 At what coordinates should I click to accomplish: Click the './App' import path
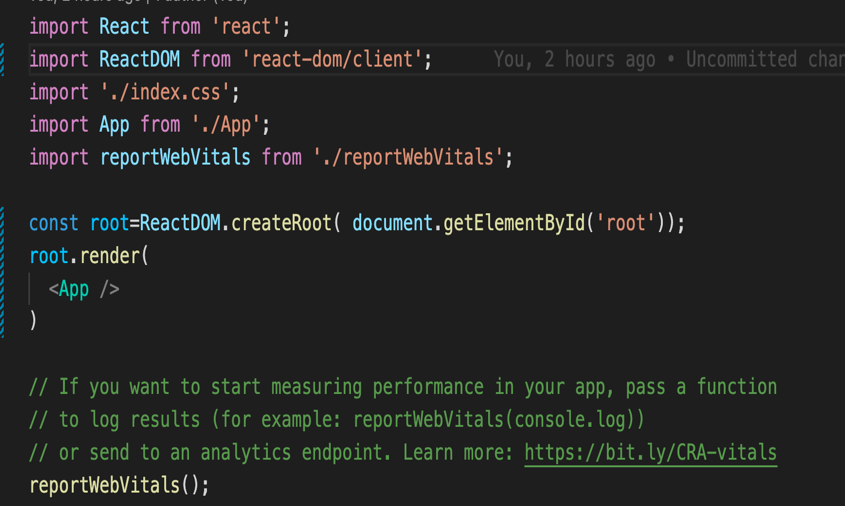coord(226,125)
